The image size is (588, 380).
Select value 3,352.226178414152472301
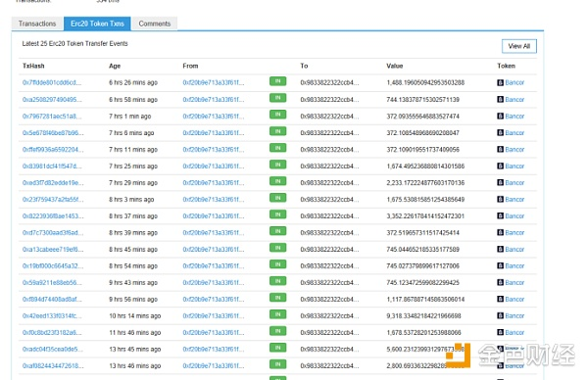pyautogui.click(x=425, y=215)
